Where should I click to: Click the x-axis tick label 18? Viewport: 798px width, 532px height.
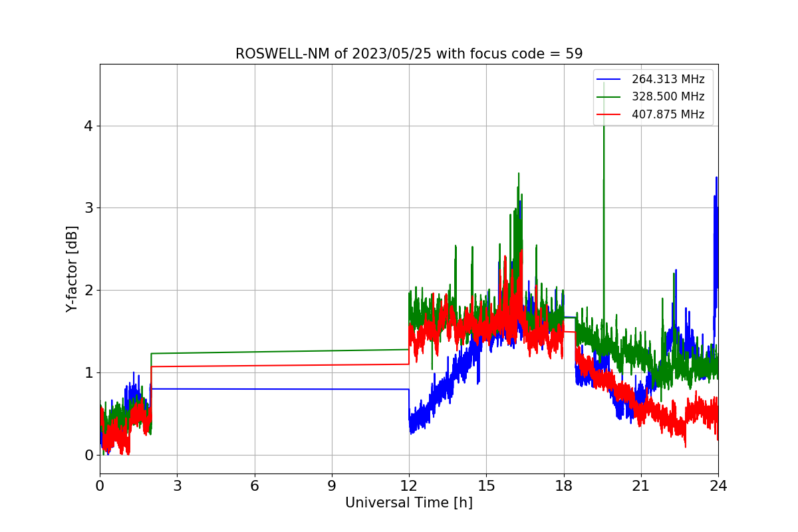click(564, 486)
